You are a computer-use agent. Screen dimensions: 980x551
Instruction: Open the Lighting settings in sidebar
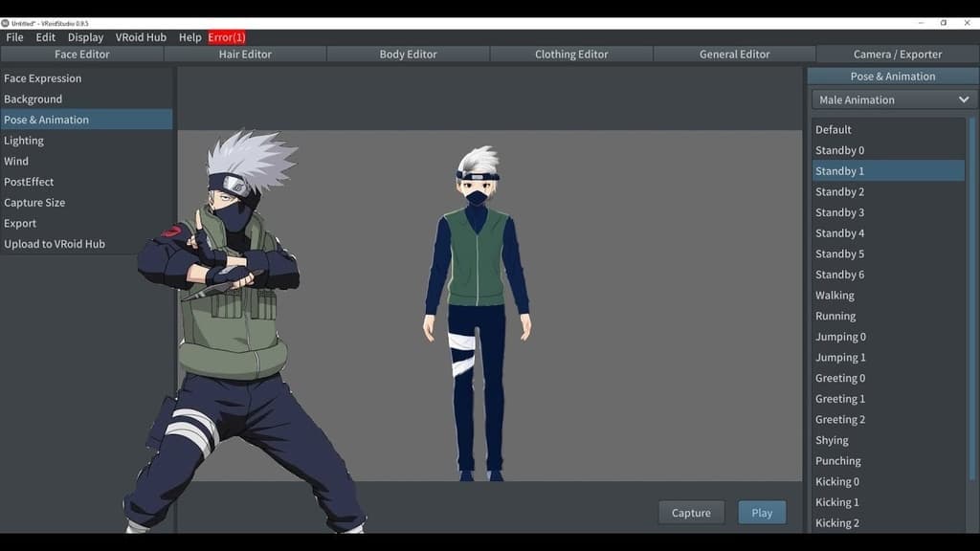pyautogui.click(x=24, y=141)
